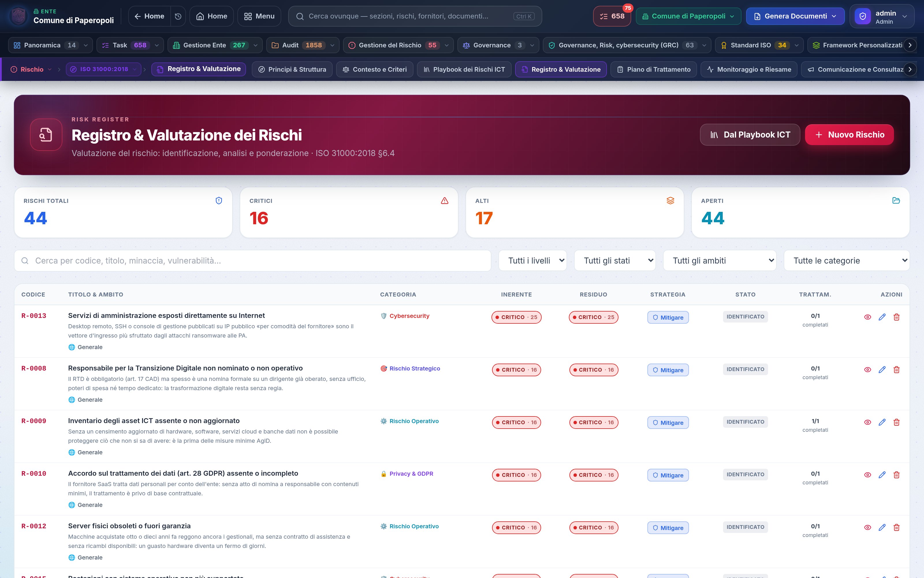Click the layers icon in Alti card
Image resolution: width=924 pixels, height=578 pixels.
pyautogui.click(x=670, y=201)
